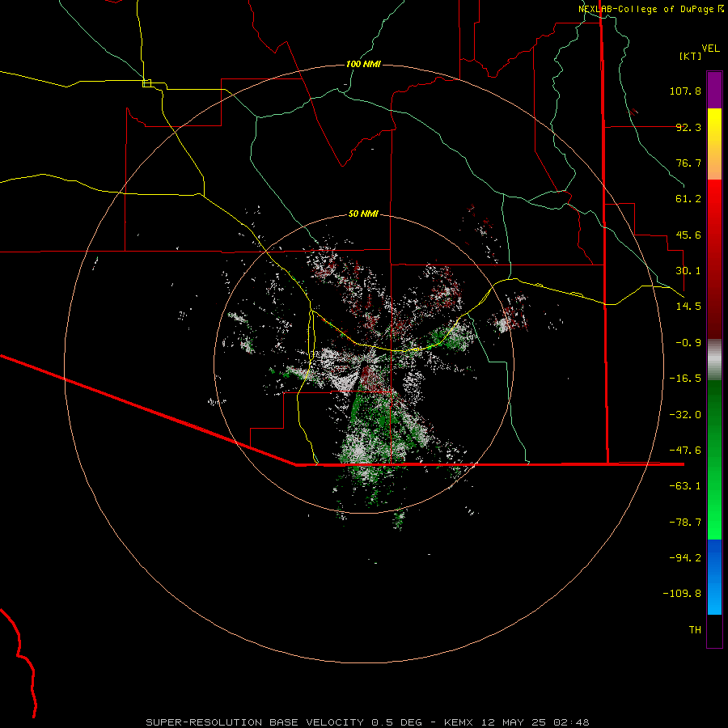The width and height of the screenshot is (728, 728).
Task: Click the 45.6 legend value
Action: click(688, 235)
